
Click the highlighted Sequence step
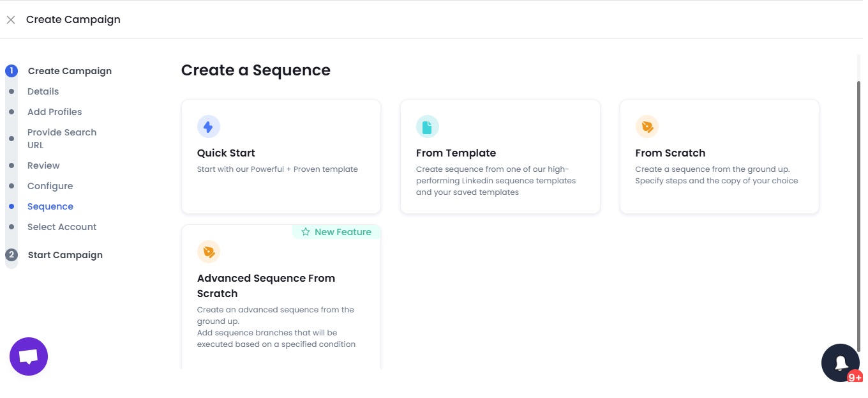(x=50, y=206)
